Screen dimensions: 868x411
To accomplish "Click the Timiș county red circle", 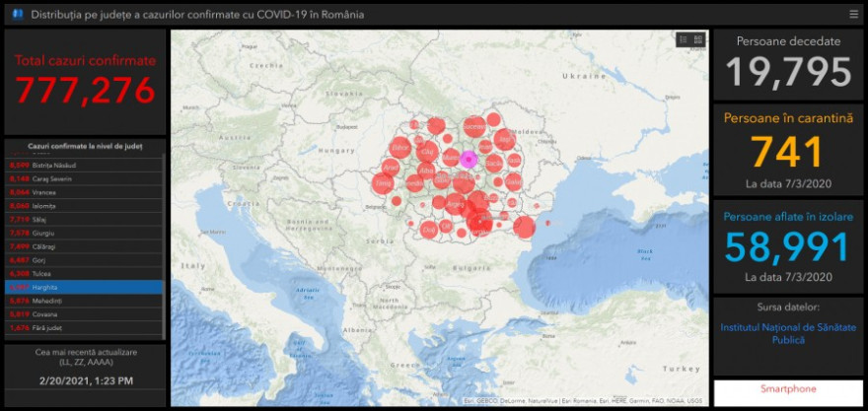I will tap(384, 183).
